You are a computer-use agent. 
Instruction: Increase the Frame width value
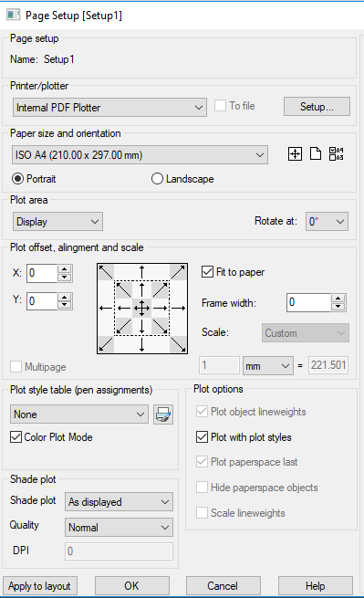click(338, 298)
